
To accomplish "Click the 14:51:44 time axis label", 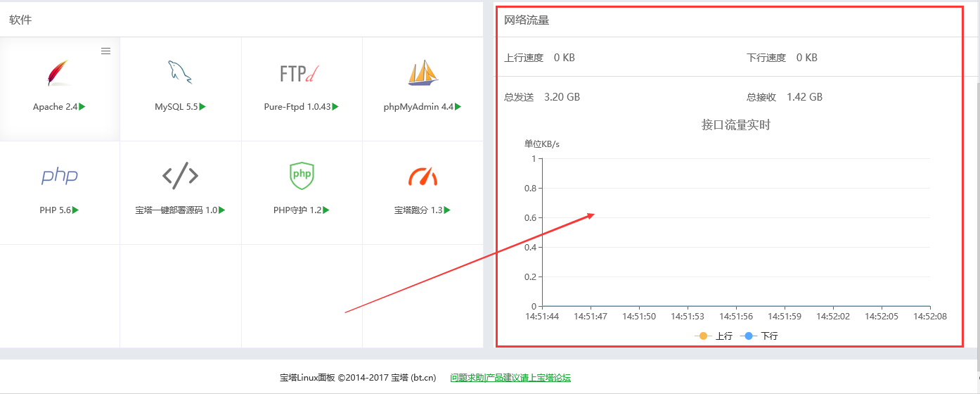I will coord(542,317).
